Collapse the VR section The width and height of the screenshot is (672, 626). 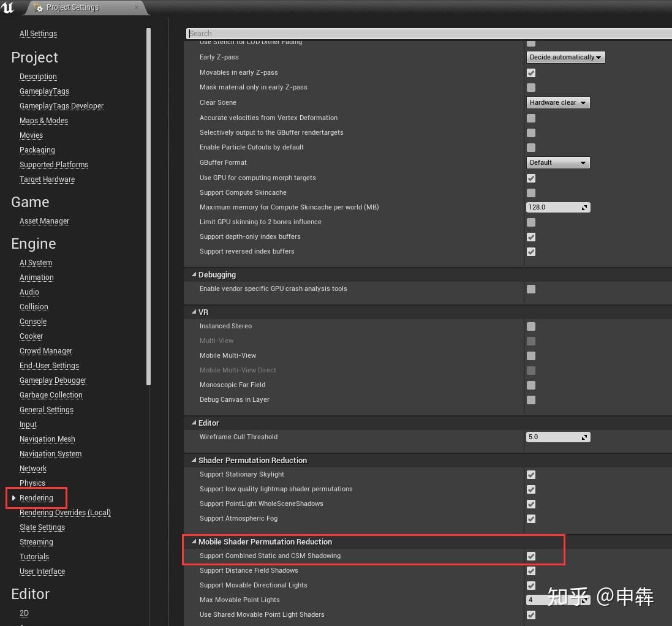click(194, 312)
